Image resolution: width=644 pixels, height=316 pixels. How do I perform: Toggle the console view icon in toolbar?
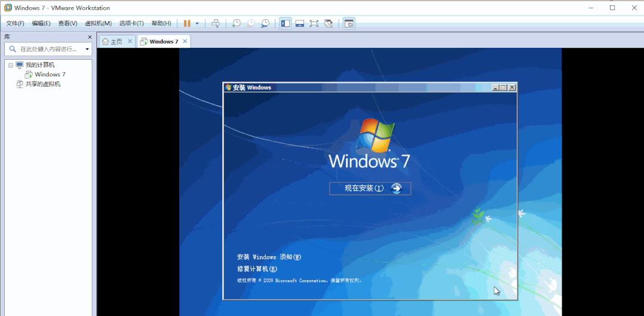coord(349,23)
